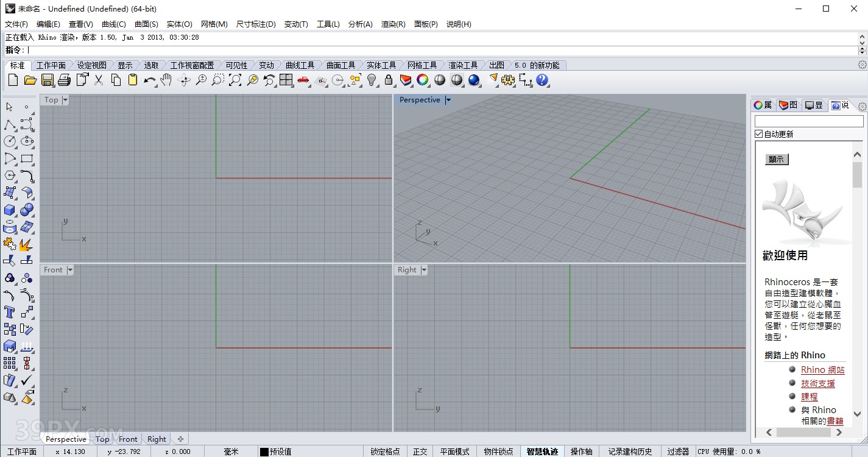The image size is (868, 457).
Task: Open the 渲染(R) menu
Action: pos(394,24)
